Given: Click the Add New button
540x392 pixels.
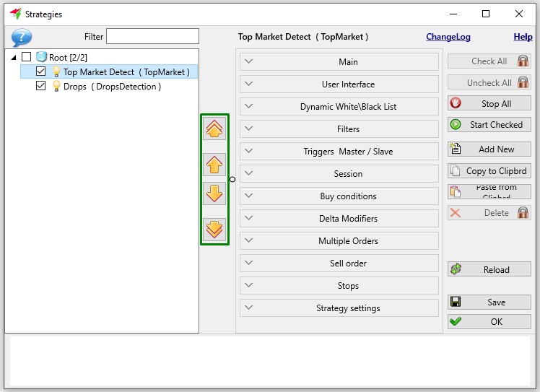Looking at the screenshot, I should pos(489,149).
